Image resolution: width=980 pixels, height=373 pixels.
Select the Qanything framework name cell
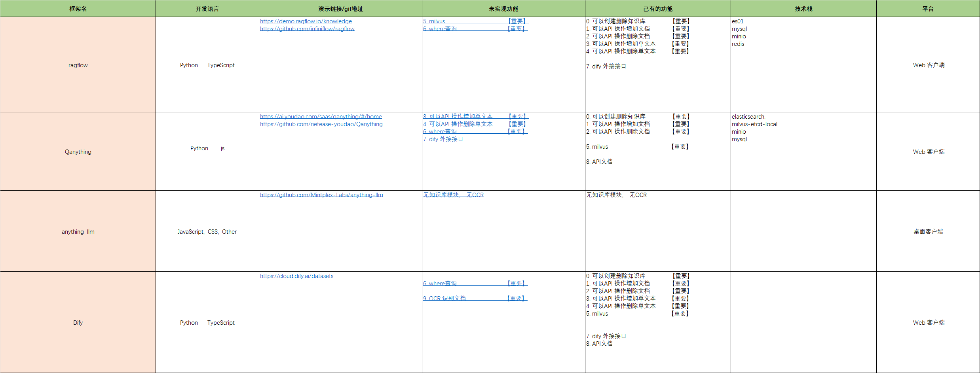pos(78,151)
